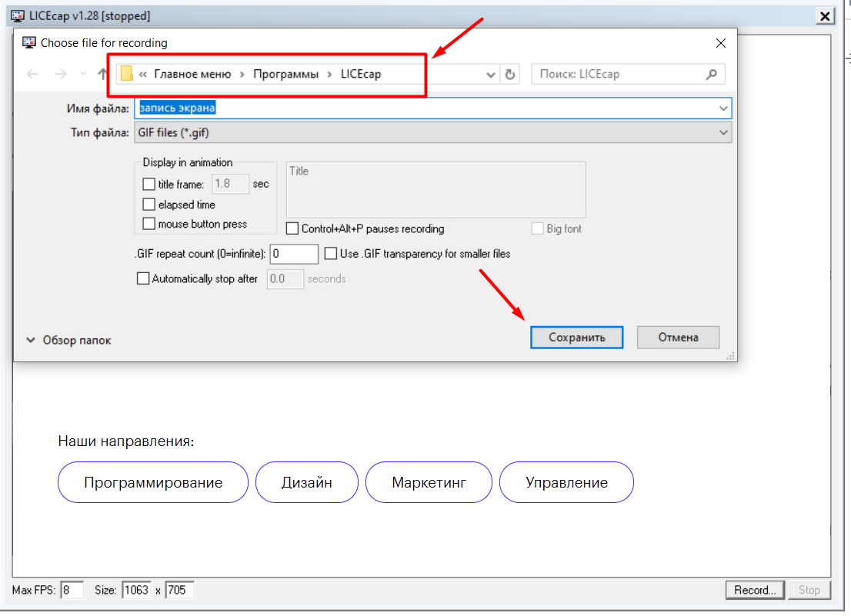851x616 pixels.
Task: Refresh the LICEcap folder listing
Action: coord(509,75)
